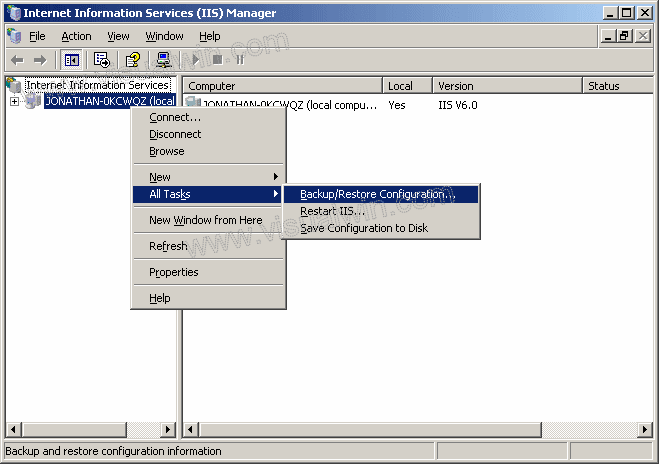Select All Tasks context menu entry
The image size is (659, 464).
click(208, 194)
